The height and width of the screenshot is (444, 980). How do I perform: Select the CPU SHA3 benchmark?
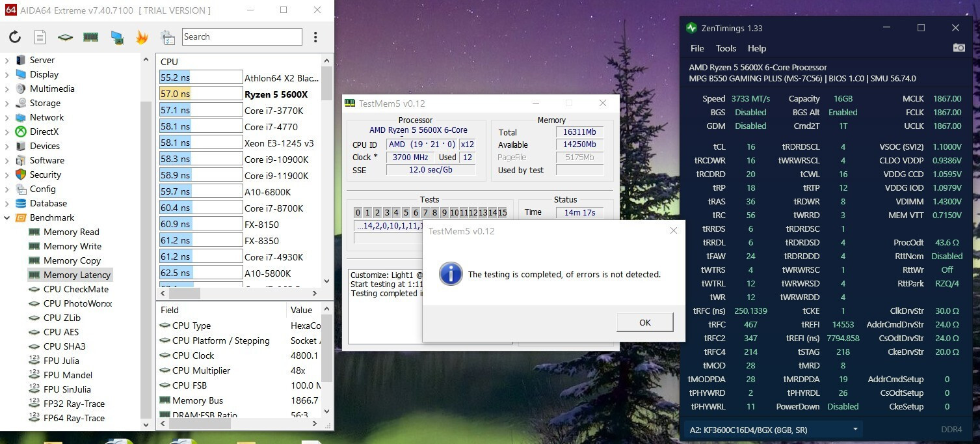64,346
